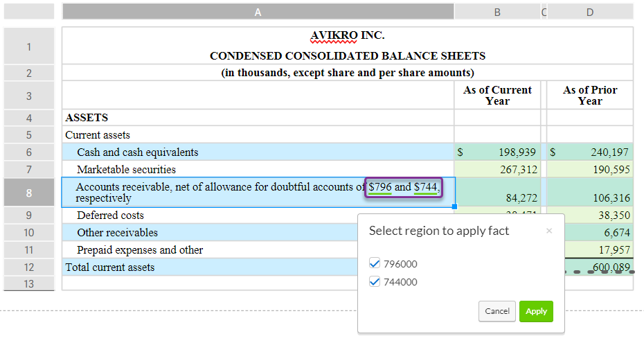The height and width of the screenshot is (352, 644).
Task: Toggle the 744000 checkbox
Action: click(374, 282)
